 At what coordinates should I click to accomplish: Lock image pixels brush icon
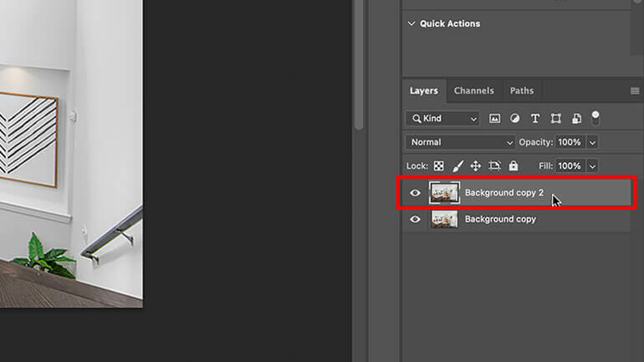coord(457,166)
